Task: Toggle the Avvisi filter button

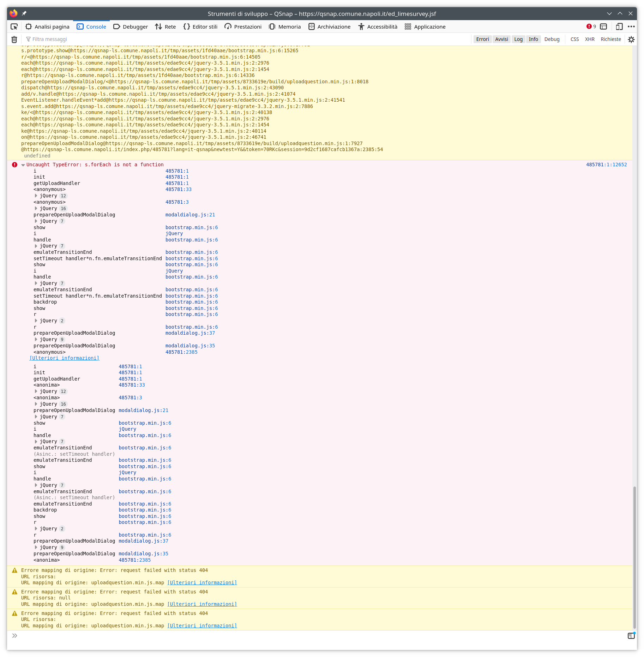Action: pyautogui.click(x=501, y=39)
